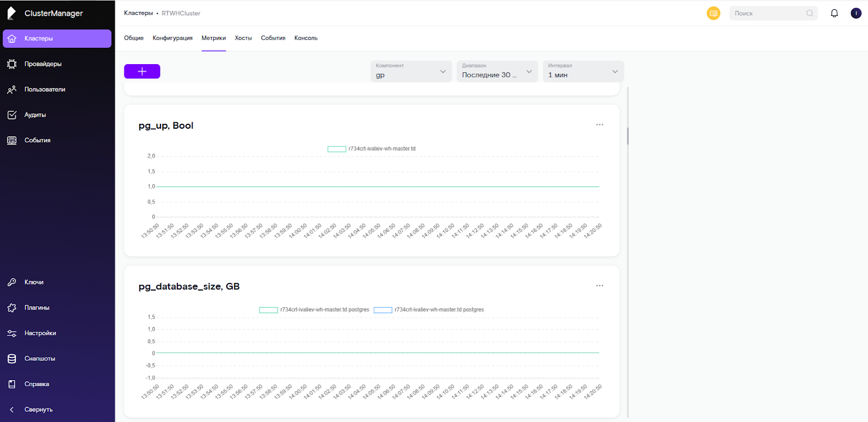Click the search input field

[769, 13]
